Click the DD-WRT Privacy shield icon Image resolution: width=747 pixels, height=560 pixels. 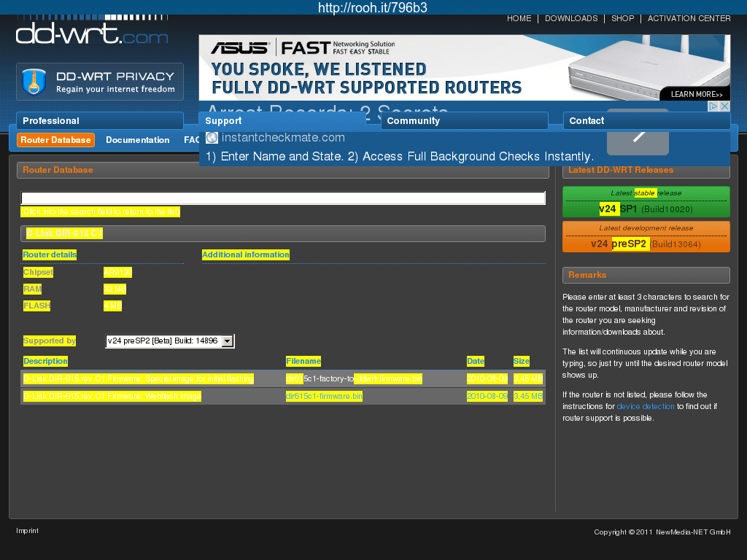[x=32, y=82]
